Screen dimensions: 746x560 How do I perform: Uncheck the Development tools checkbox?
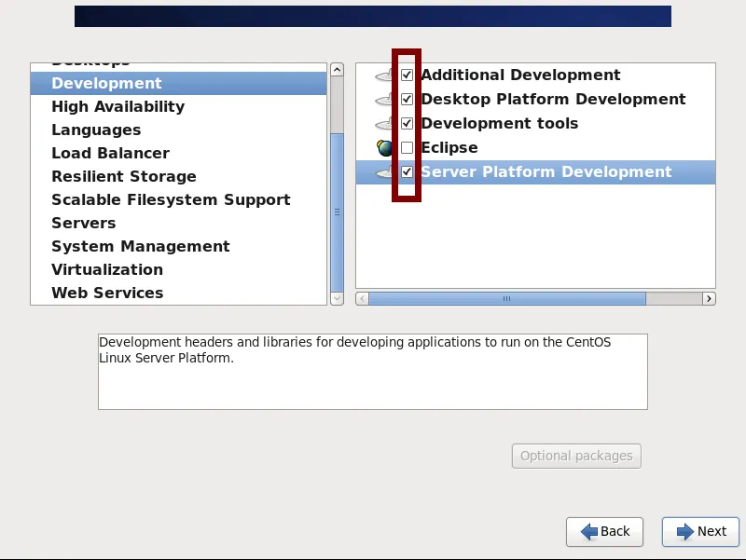pyautogui.click(x=407, y=123)
